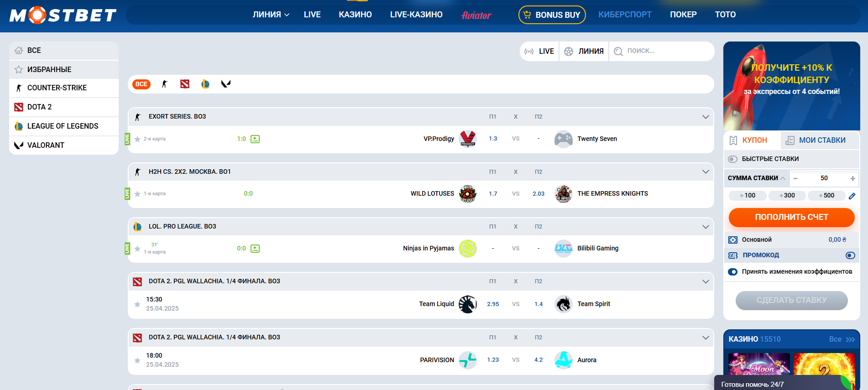Toggle accept coefficient changes option
The width and height of the screenshot is (868, 390).
[732, 272]
